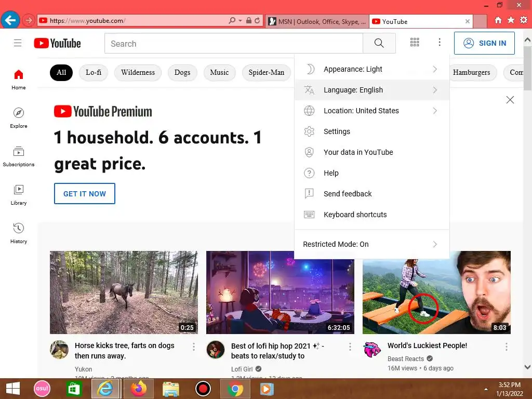The image size is (532, 399).
Task: Switch to the MSN browser tab
Action: coord(317,21)
